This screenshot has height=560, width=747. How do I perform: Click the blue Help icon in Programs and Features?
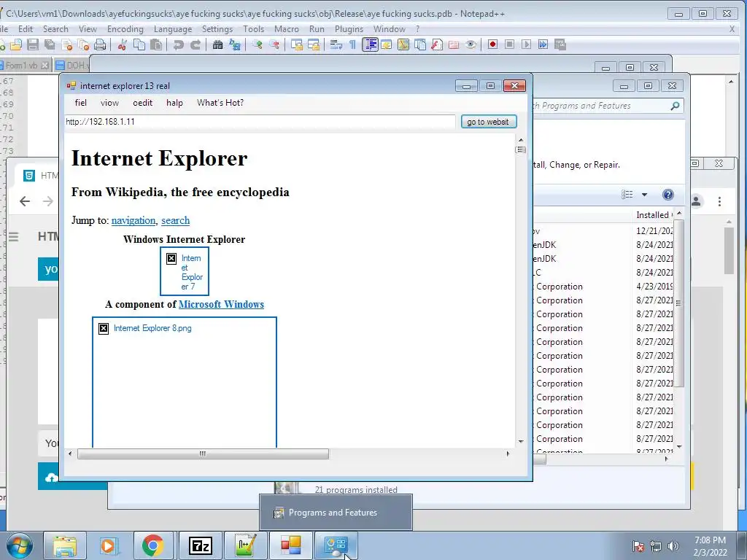pyautogui.click(x=668, y=194)
